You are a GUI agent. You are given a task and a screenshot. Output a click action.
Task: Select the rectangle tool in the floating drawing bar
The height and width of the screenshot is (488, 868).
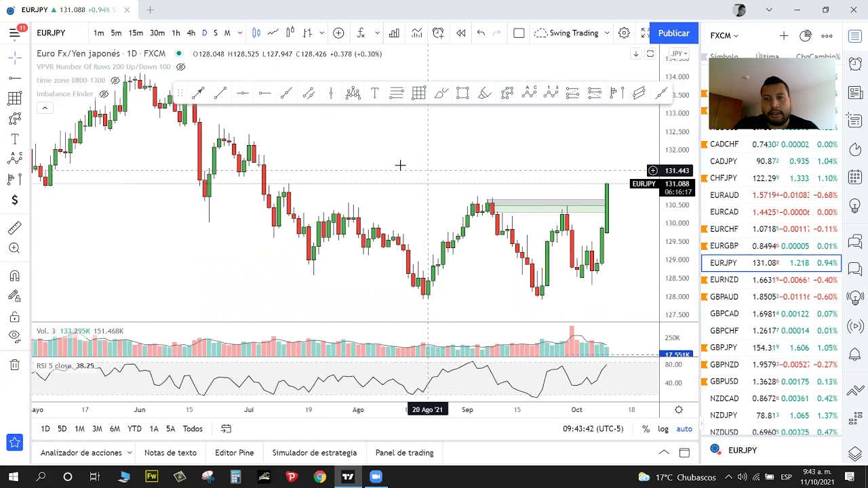point(462,94)
